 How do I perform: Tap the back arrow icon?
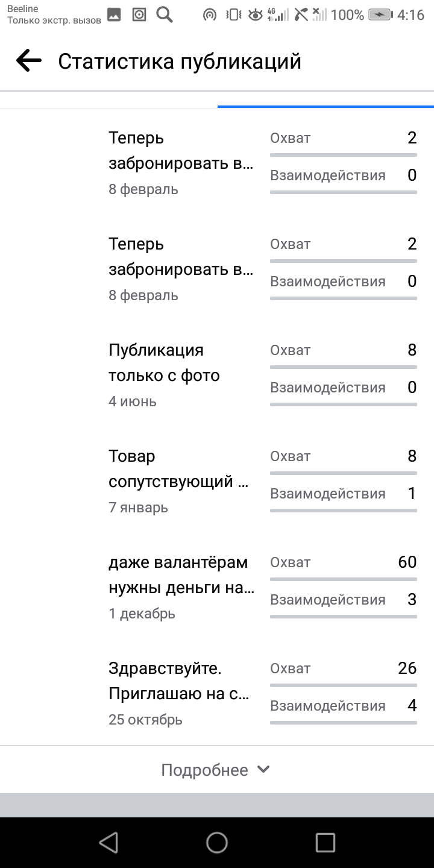coord(29,61)
